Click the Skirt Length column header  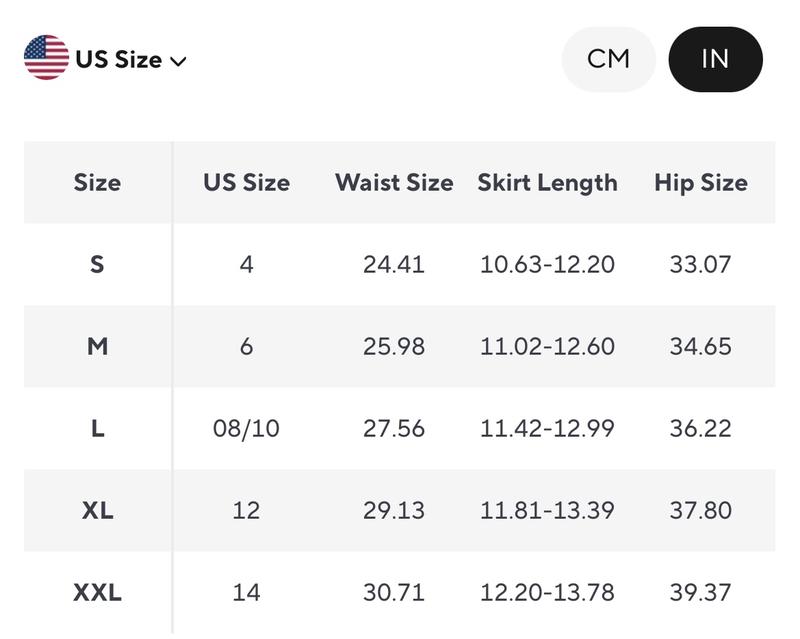point(547,184)
